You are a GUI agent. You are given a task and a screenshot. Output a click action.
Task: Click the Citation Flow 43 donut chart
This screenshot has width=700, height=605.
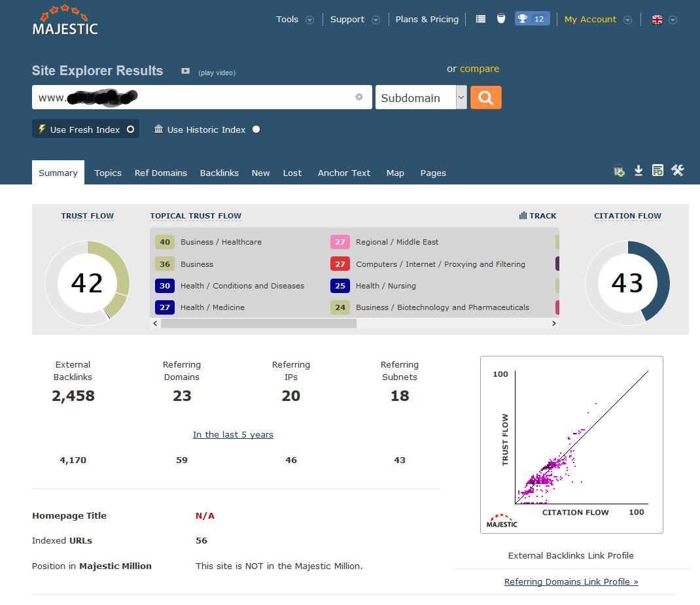(x=627, y=283)
